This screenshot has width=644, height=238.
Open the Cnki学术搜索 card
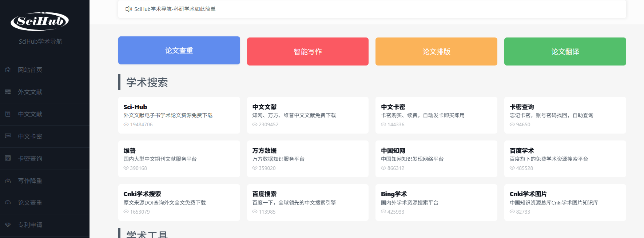(179, 202)
